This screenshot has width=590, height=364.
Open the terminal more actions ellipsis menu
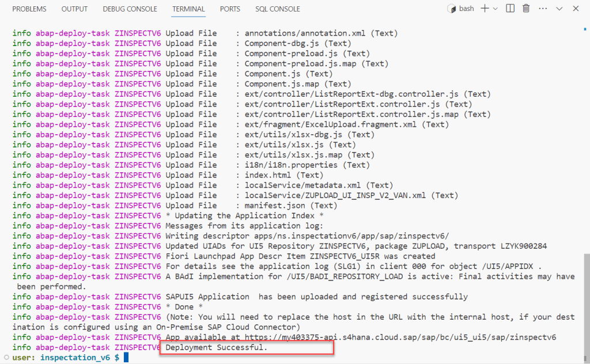542,9
